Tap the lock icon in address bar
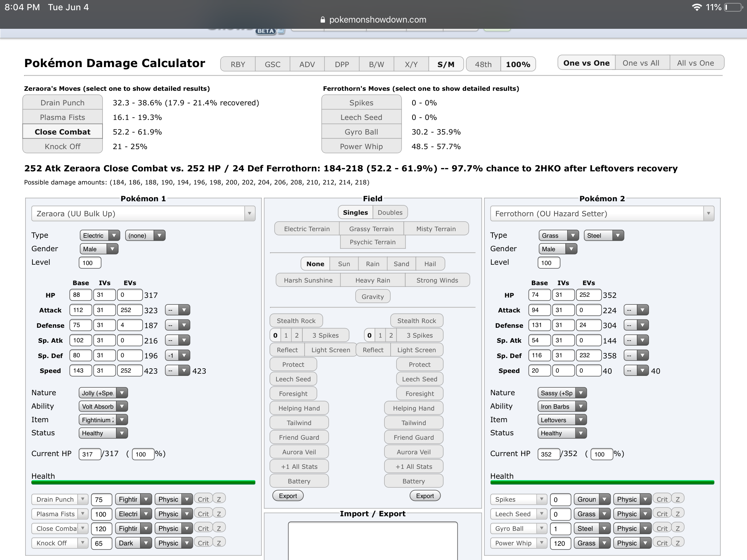Screen dimensions: 747x560 [322, 20]
